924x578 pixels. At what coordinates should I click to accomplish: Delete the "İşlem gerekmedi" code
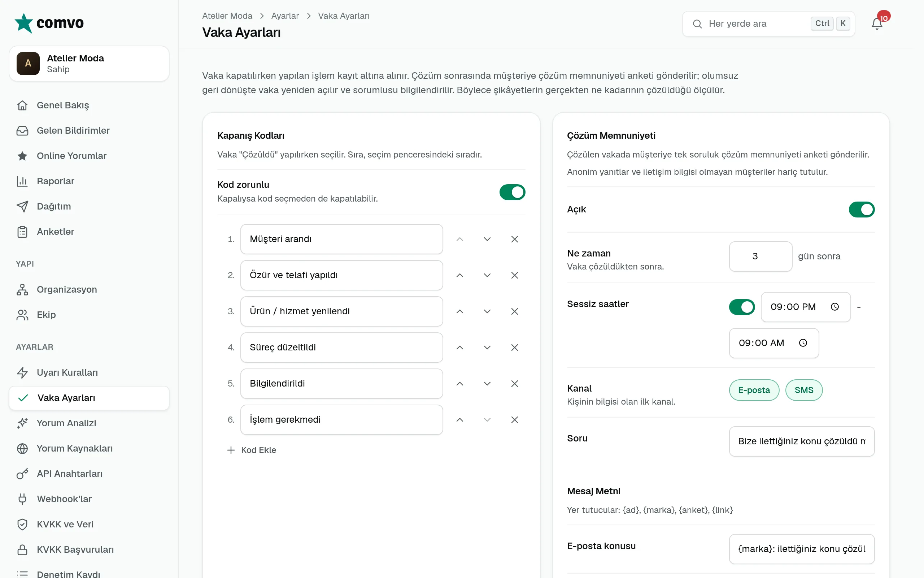[x=514, y=420]
